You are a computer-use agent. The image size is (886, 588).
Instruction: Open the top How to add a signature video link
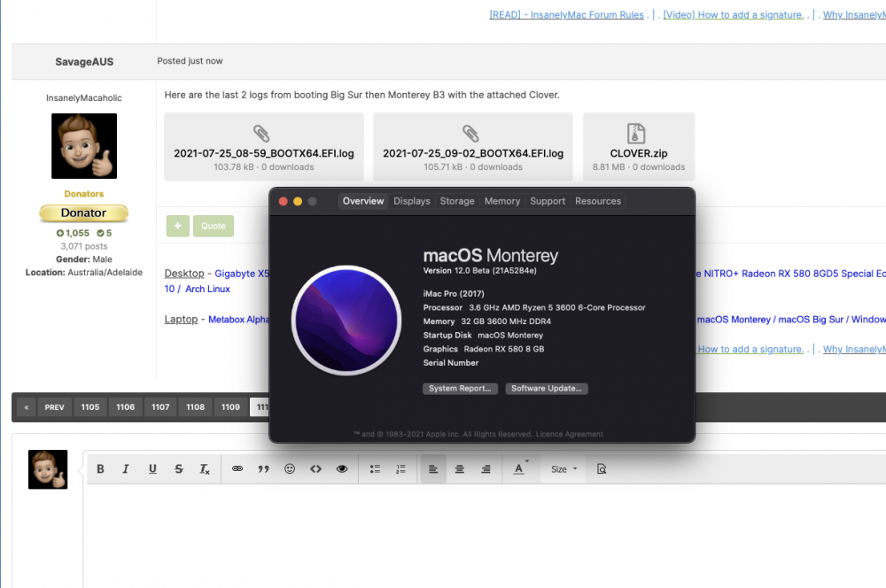pos(733,15)
